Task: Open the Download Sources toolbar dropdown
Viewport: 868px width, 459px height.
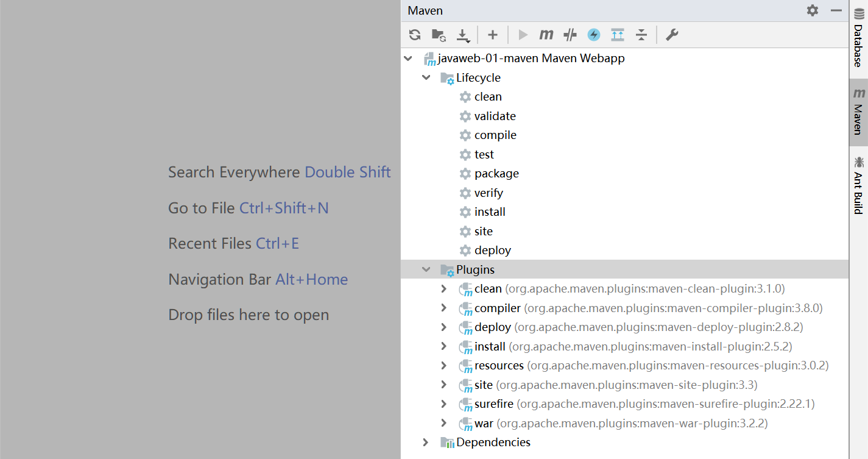Action: 464,35
